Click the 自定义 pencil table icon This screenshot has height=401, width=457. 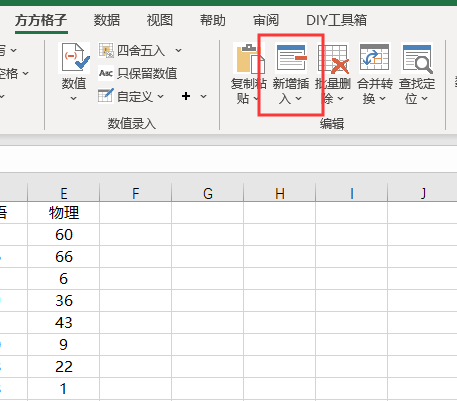[x=106, y=96]
